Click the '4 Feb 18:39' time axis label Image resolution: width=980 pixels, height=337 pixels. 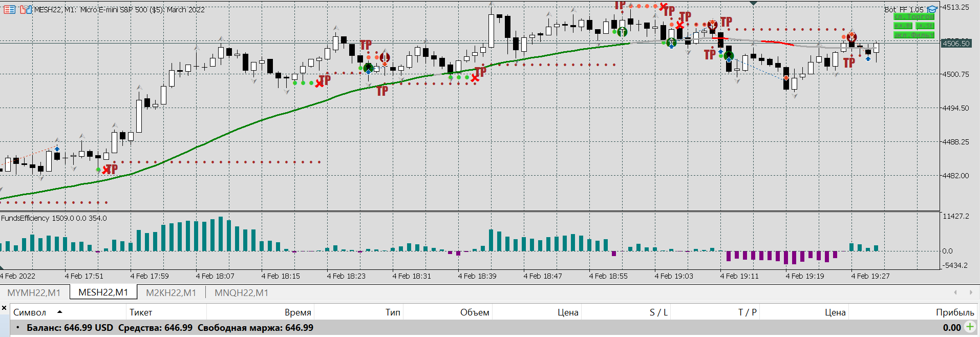click(477, 276)
